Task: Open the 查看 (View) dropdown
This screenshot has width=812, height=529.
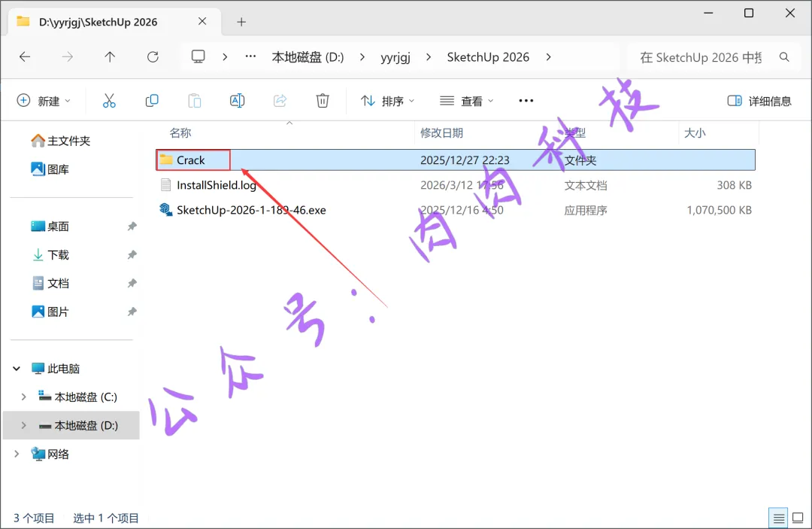Action: [467, 101]
